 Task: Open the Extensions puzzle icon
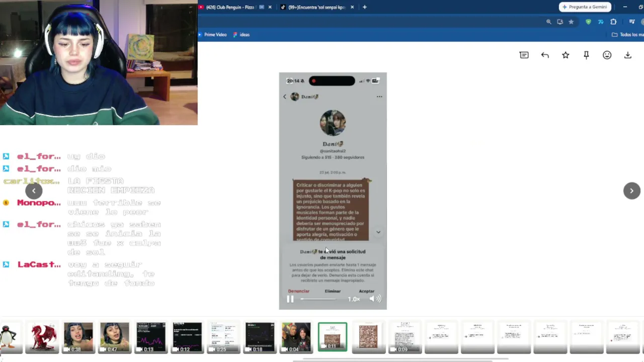[x=613, y=22]
